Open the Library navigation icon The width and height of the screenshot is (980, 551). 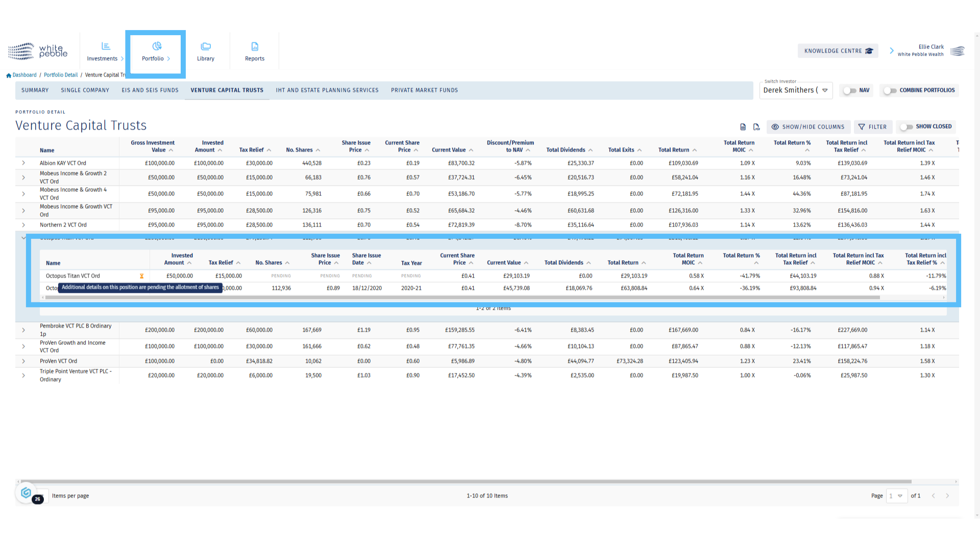tap(206, 46)
